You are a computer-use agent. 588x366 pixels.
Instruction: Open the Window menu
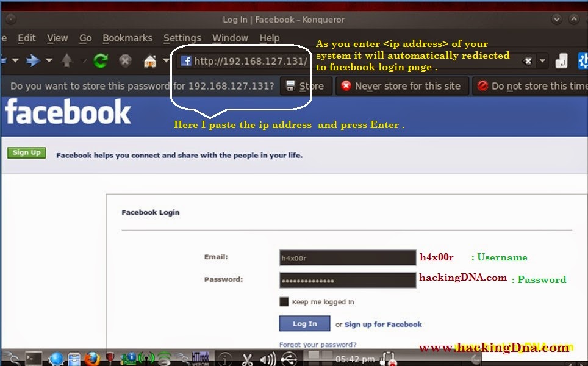pos(230,38)
